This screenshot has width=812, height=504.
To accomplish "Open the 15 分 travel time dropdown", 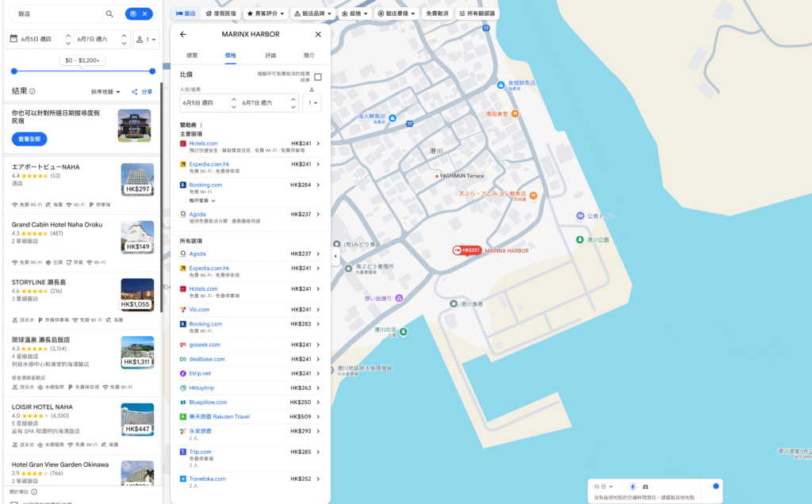I will (603, 487).
